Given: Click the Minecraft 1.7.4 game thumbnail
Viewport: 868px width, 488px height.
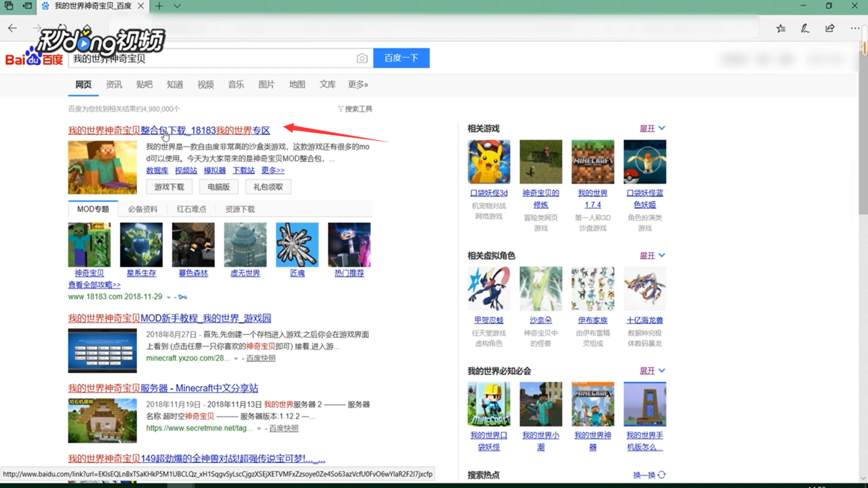Looking at the screenshot, I should 593,162.
